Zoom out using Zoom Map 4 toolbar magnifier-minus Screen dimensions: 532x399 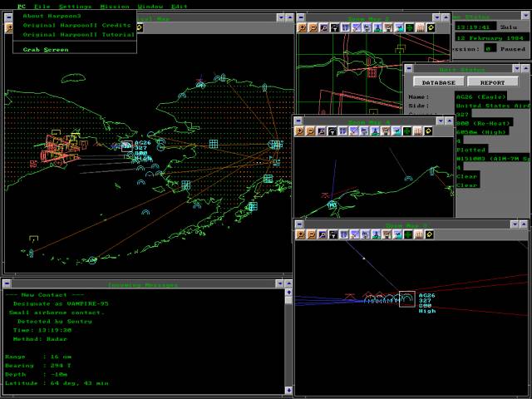pos(310,131)
